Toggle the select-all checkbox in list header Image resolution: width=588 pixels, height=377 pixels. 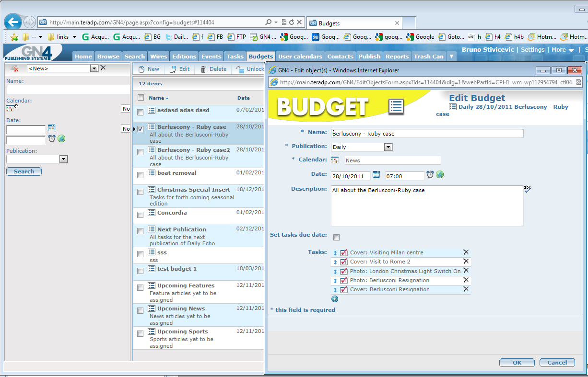[x=141, y=98]
